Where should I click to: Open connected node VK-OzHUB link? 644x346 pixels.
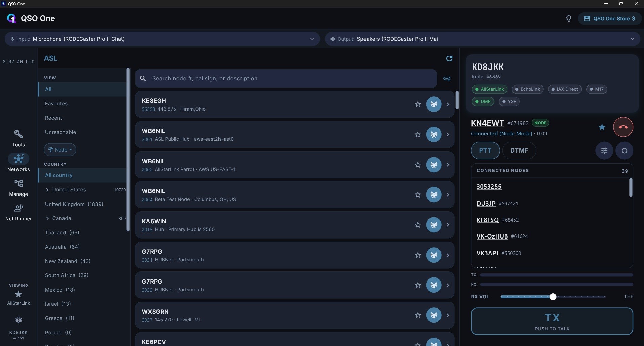(492, 236)
